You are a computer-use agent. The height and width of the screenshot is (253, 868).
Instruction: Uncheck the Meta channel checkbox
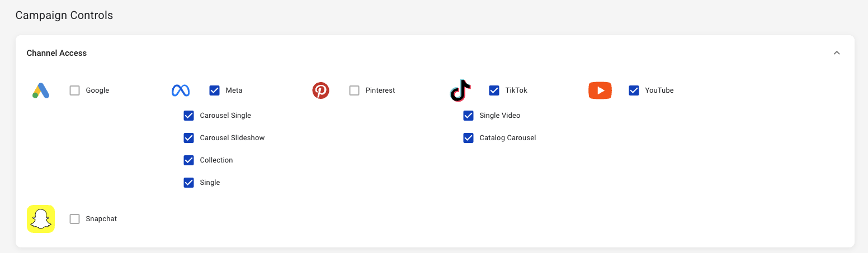[x=215, y=90]
